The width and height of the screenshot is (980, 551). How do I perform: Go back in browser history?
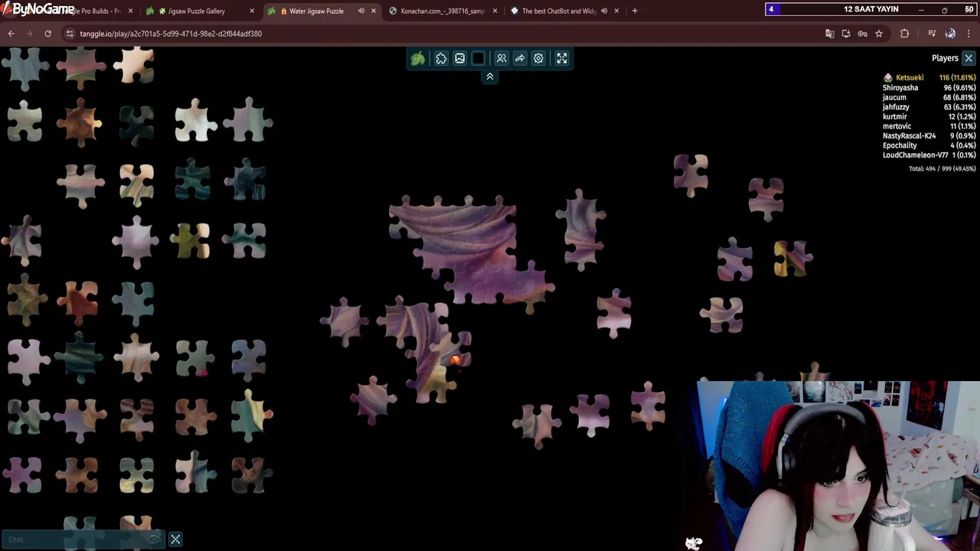click(11, 34)
